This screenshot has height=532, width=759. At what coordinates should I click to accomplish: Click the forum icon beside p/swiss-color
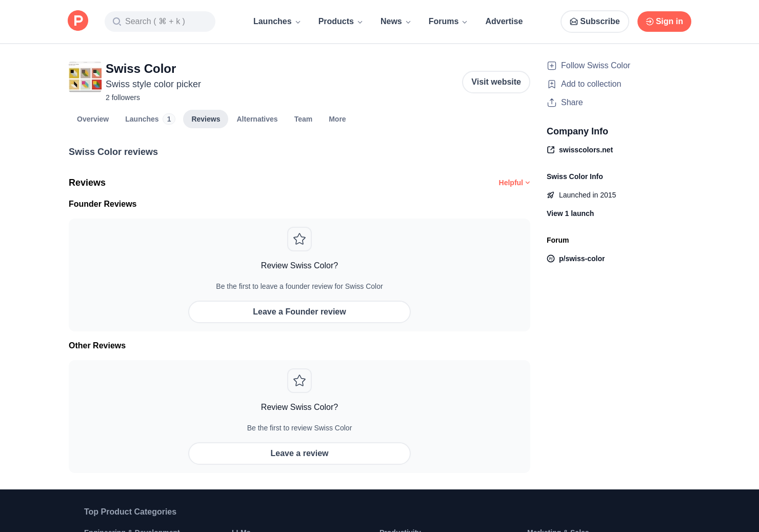pos(551,259)
